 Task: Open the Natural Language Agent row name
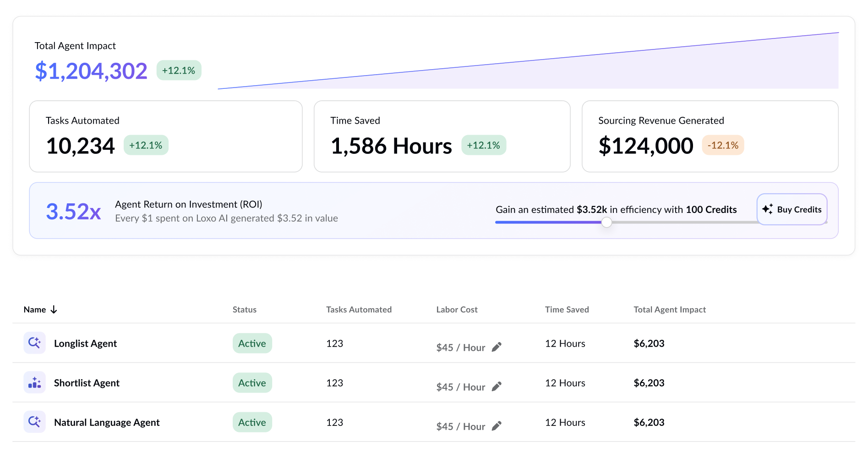[107, 422]
